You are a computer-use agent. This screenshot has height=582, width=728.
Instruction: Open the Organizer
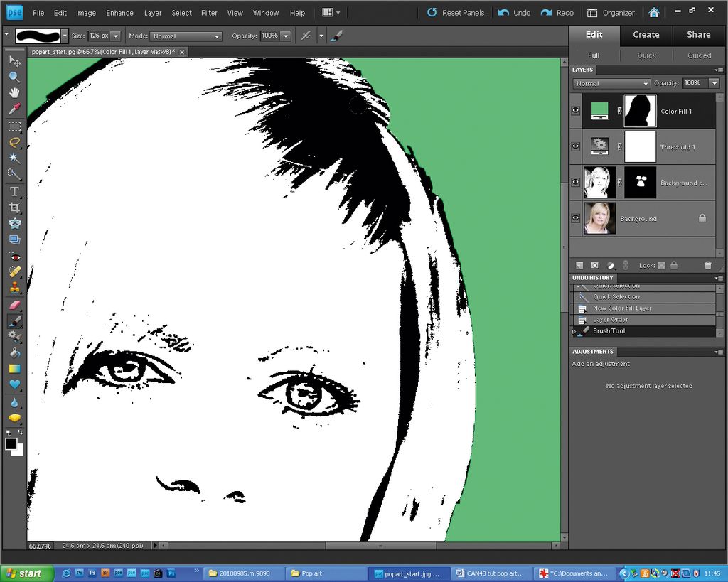tap(611, 12)
